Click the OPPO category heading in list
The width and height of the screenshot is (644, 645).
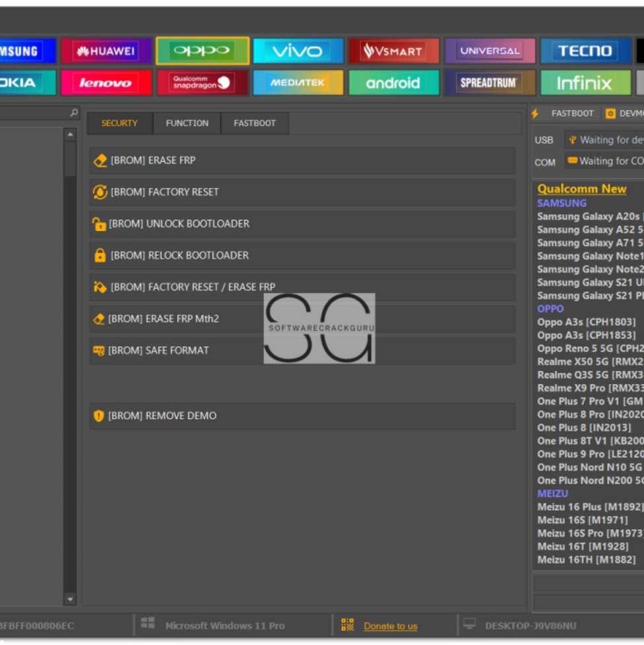[x=550, y=309]
